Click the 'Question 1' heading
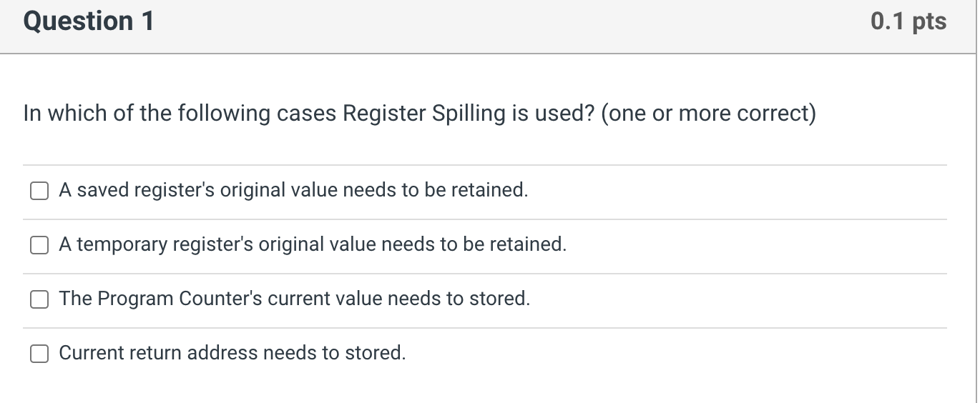This screenshot has width=980, height=403. pyautogui.click(x=89, y=21)
